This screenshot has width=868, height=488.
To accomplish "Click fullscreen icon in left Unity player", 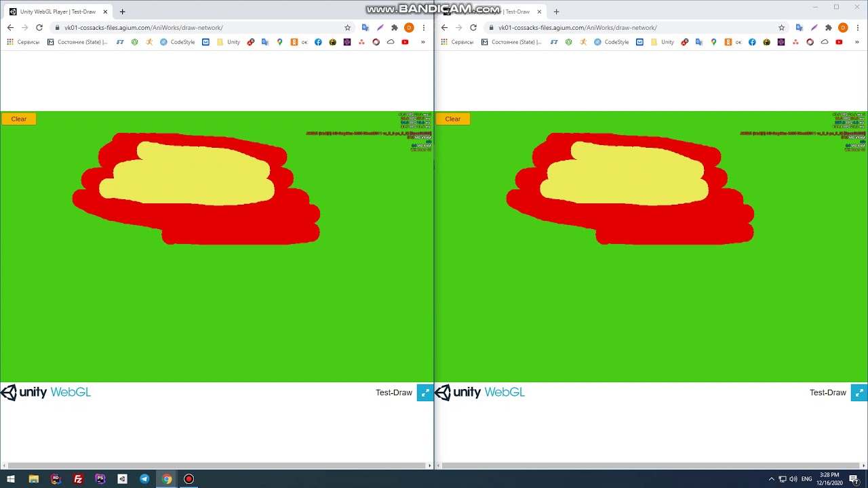I will point(425,392).
